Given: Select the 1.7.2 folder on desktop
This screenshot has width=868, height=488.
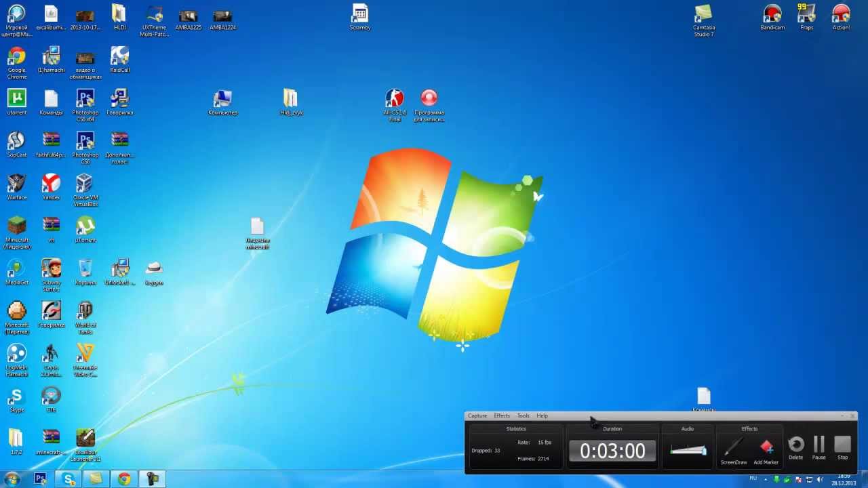Looking at the screenshot, I should coord(16,442).
